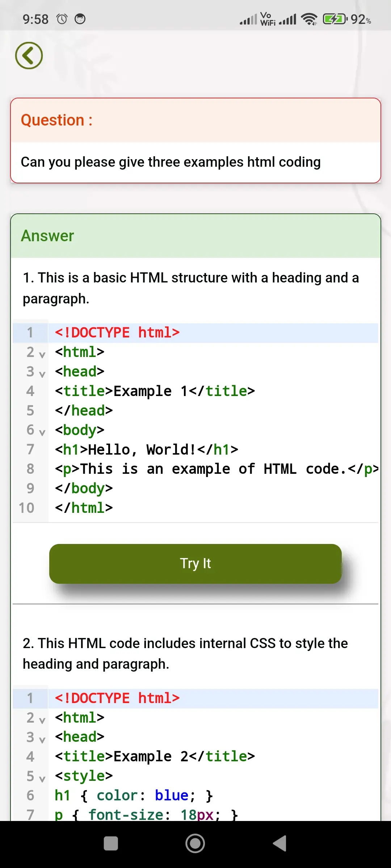Click the <h1>Hello, World!</h1> code line
Screen dimensions: 391x868
147,450
